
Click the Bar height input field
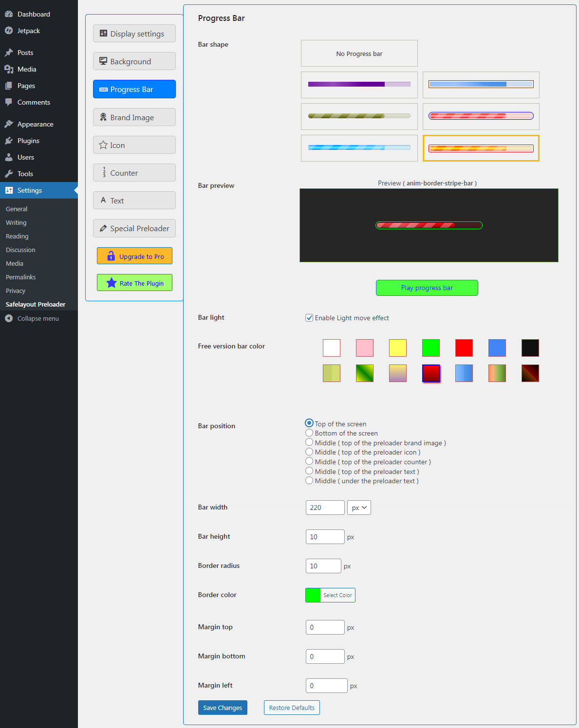point(325,537)
